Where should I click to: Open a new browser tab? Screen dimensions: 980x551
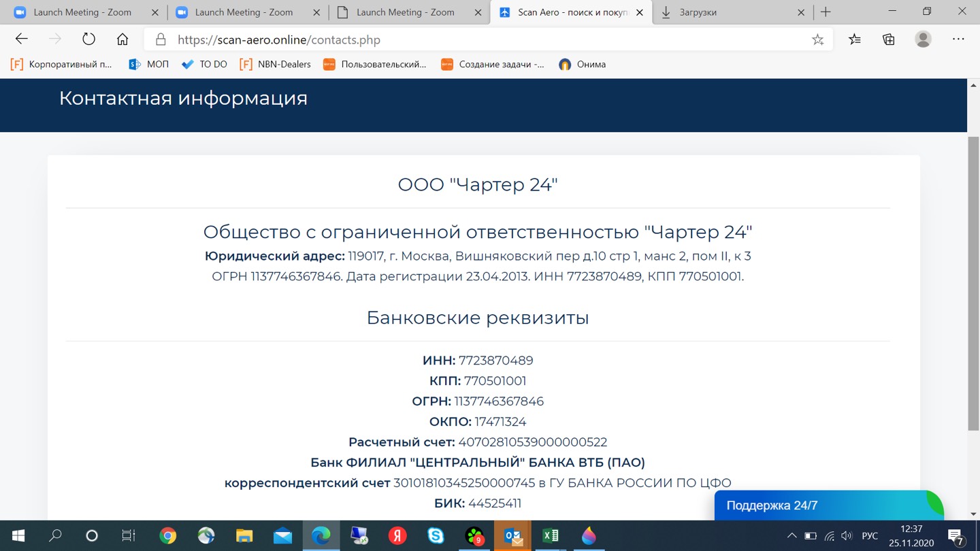click(826, 12)
